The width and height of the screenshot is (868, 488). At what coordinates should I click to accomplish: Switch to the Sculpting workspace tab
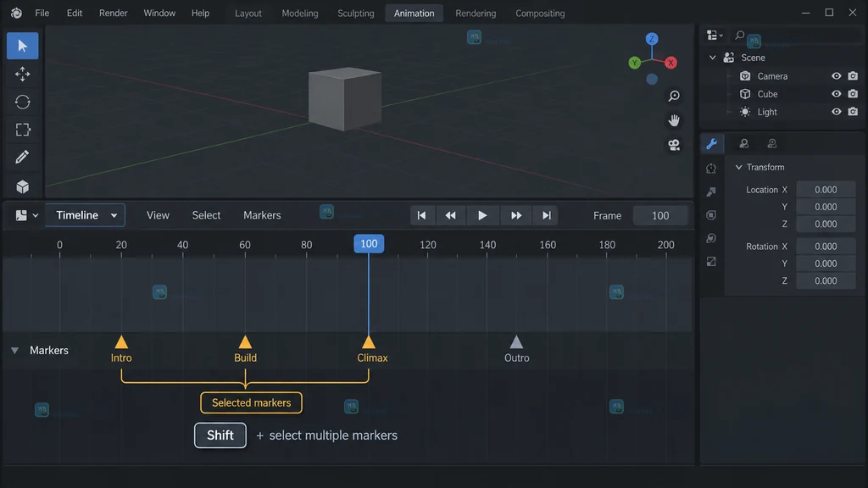point(356,14)
